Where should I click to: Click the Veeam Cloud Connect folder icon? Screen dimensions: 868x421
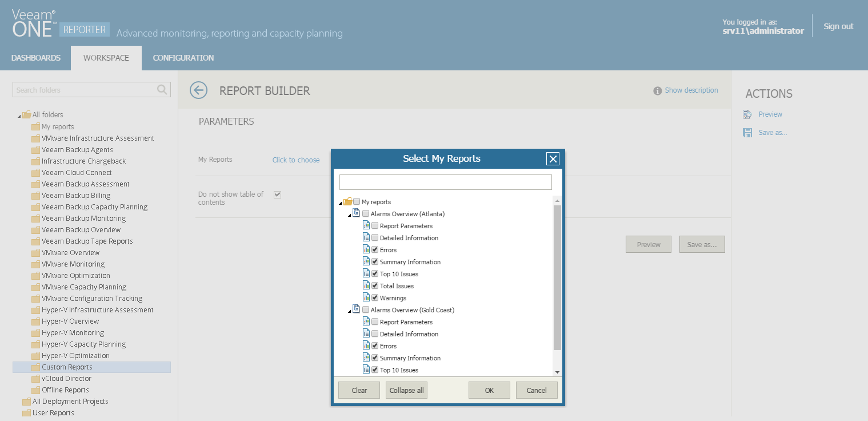point(35,173)
